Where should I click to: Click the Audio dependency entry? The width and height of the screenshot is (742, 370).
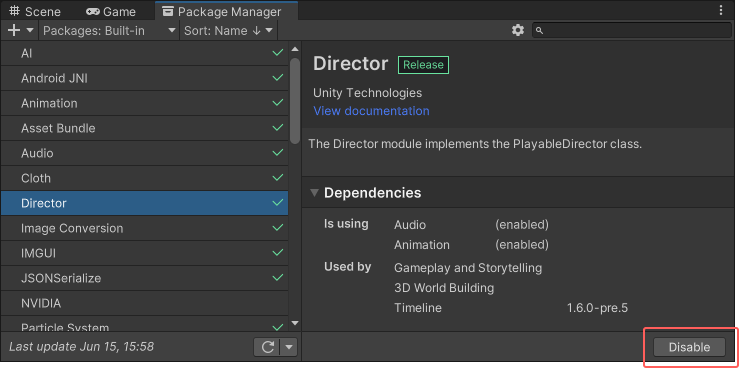(410, 225)
